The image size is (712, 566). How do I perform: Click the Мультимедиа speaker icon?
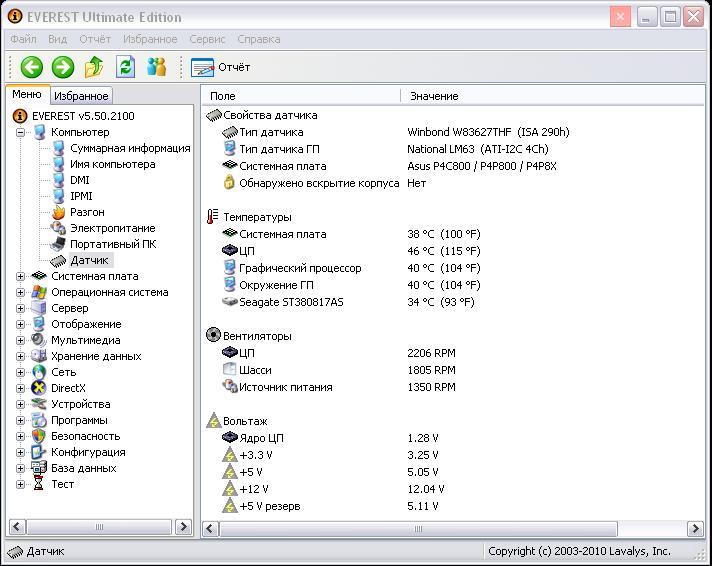pyautogui.click(x=39, y=340)
